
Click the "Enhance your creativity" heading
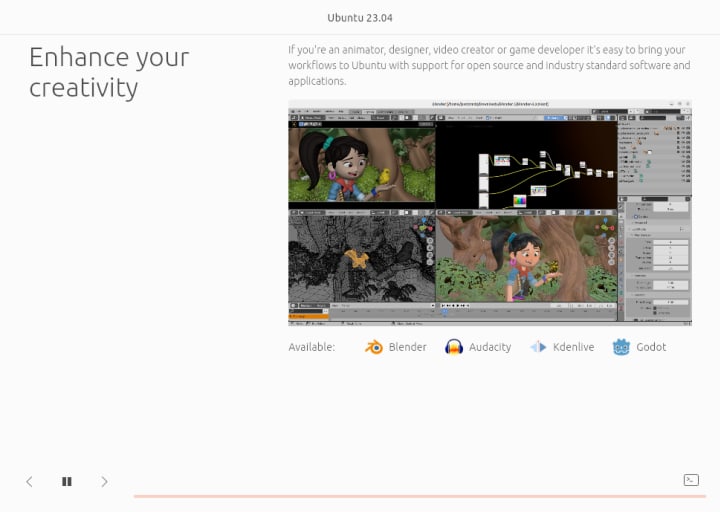click(109, 72)
